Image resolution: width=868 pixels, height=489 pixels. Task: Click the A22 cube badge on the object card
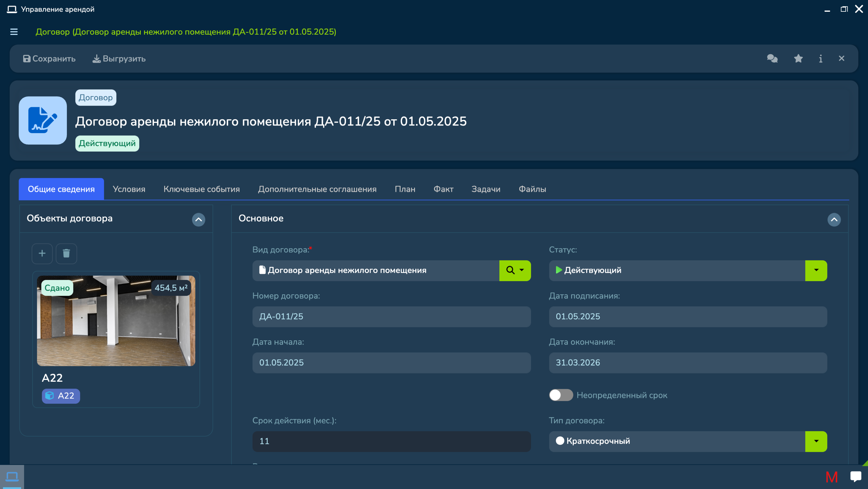pyautogui.click(x=61, y=396)
